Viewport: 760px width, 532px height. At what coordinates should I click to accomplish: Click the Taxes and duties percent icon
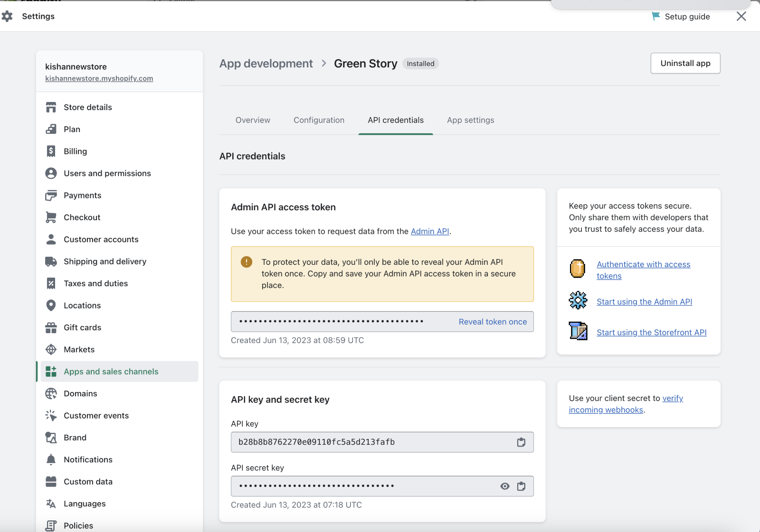[51, 283]
